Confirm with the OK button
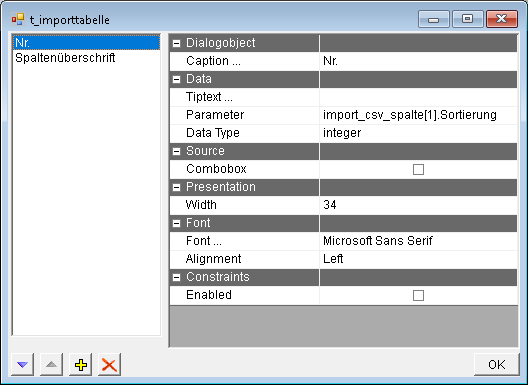This screenshot has height=385, width=528. (x=497, y=364)
